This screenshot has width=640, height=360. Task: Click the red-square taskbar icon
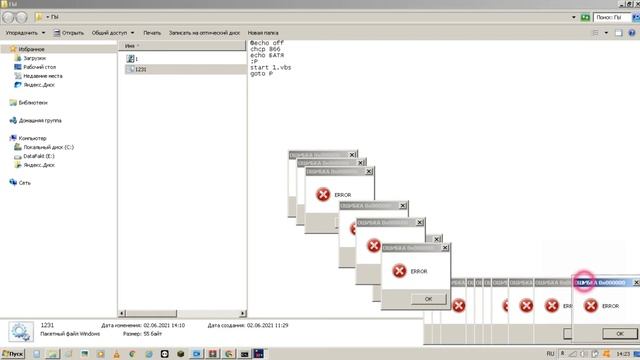tap(213, 354)
